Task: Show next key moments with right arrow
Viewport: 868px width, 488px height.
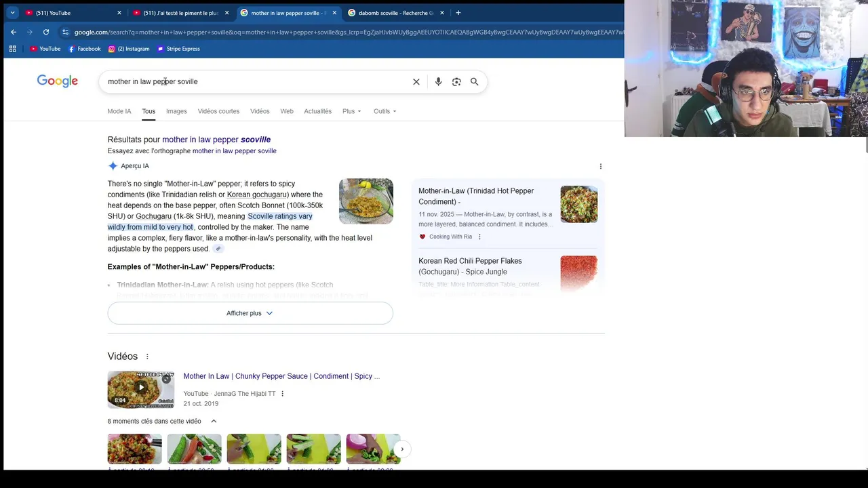Action: coord(402,449)
